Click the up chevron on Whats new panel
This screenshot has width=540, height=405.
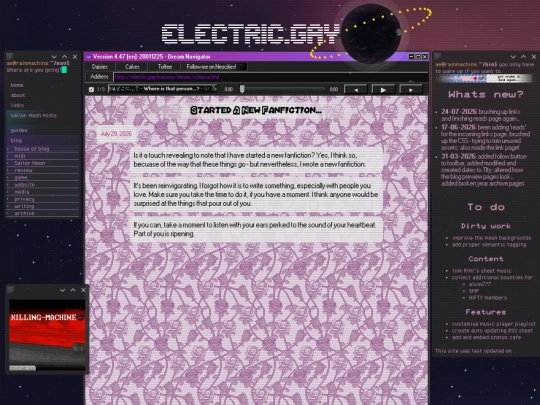[x=523, y=57]
